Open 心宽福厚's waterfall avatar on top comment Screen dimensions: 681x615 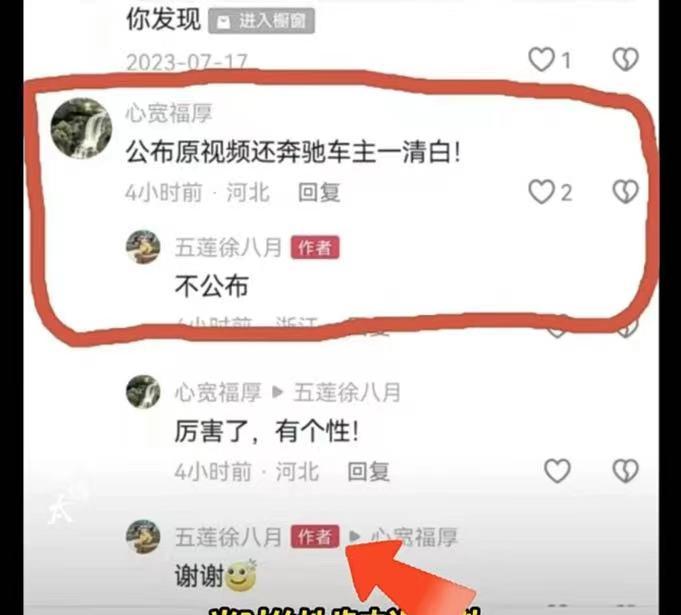pyautogui.click(x=81, y=128)
